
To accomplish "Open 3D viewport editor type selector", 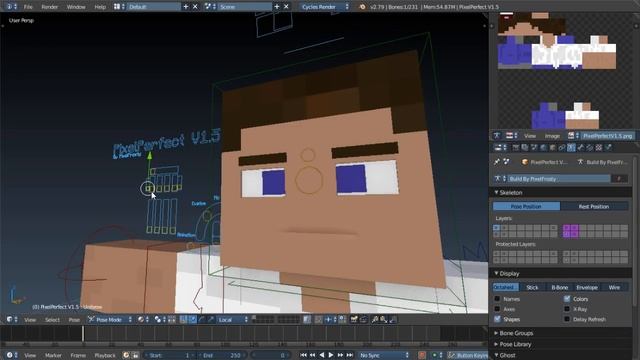I will [x=11, y=320].
